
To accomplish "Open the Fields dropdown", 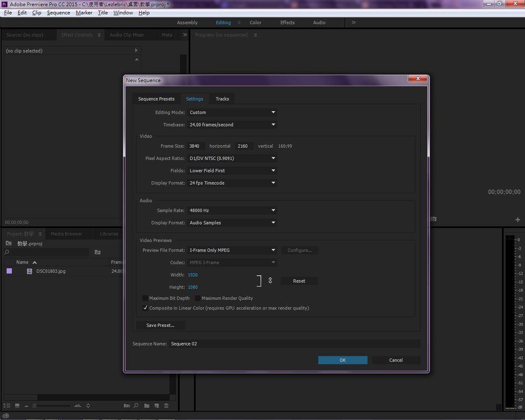I will click(x=232, y=171).
